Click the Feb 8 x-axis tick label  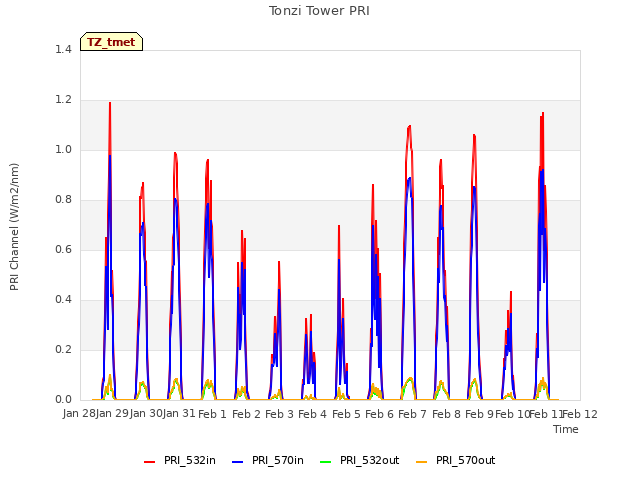coord(446,414)
